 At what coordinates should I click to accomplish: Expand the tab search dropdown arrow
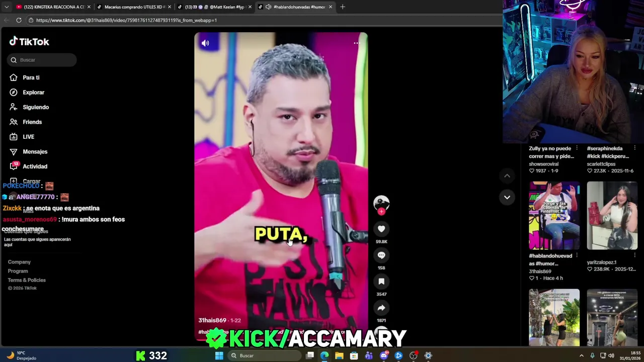tap(6, 7)
